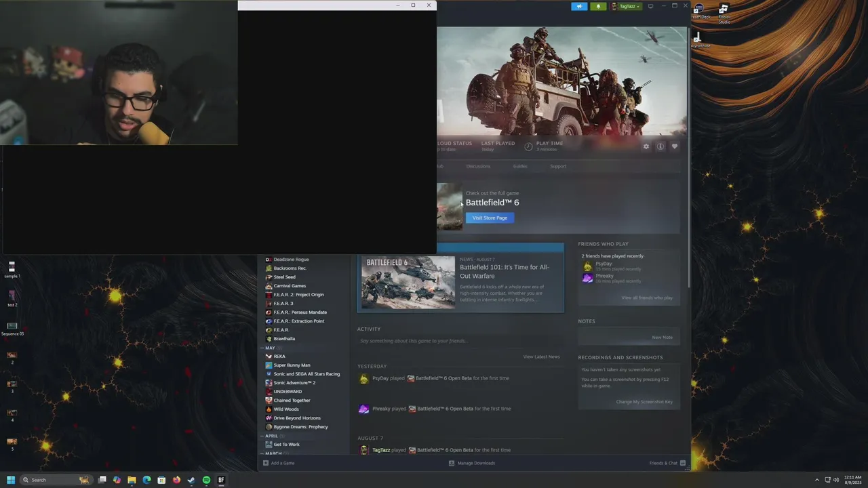Click Change My Screenshot Key

[644, 401]
